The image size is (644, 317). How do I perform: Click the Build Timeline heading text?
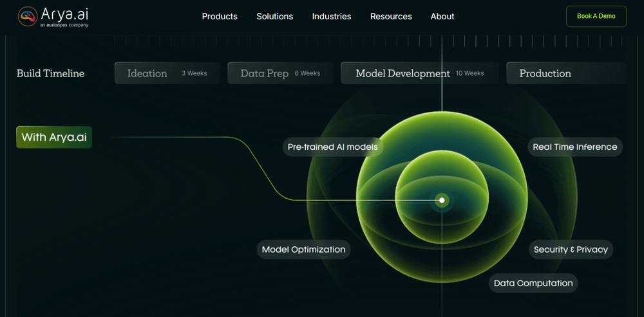click(x=50, y=73)
